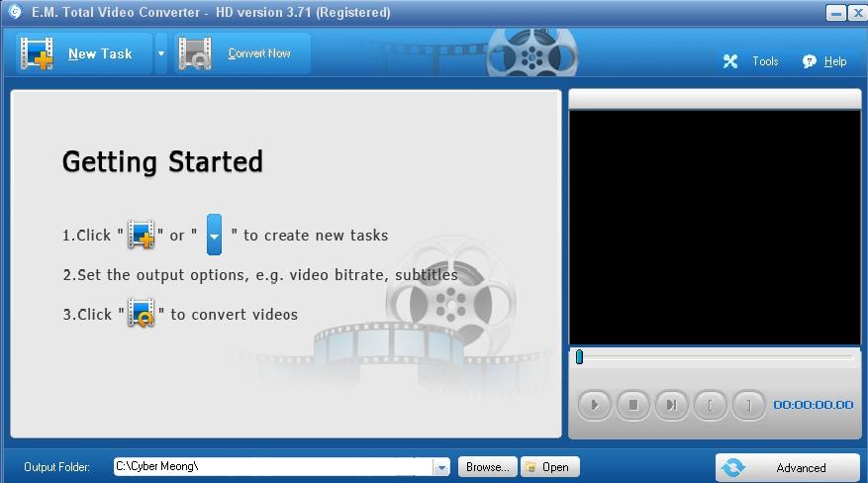Set the clip start with the left bracket button
Screen dimensions: 868x483
click(711, 405)
